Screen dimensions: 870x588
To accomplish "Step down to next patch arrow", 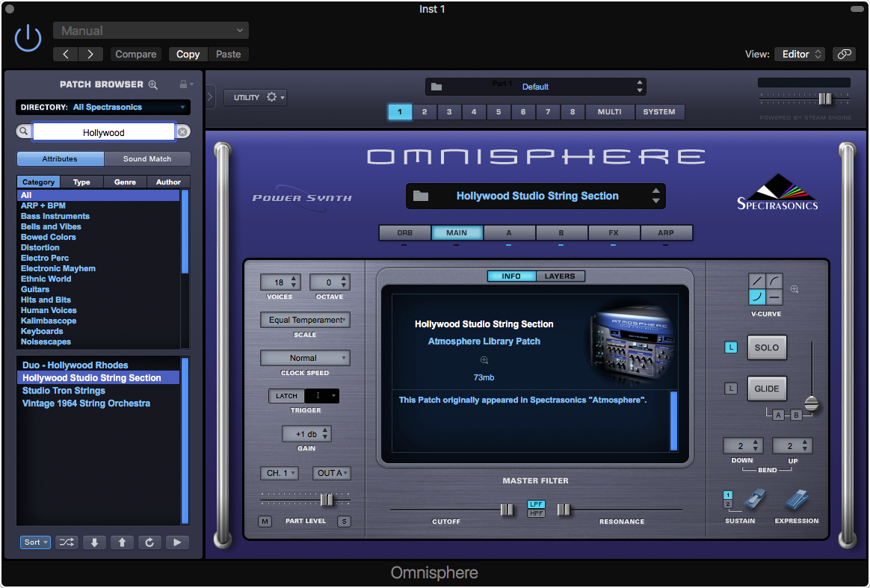I will [94, 542].
